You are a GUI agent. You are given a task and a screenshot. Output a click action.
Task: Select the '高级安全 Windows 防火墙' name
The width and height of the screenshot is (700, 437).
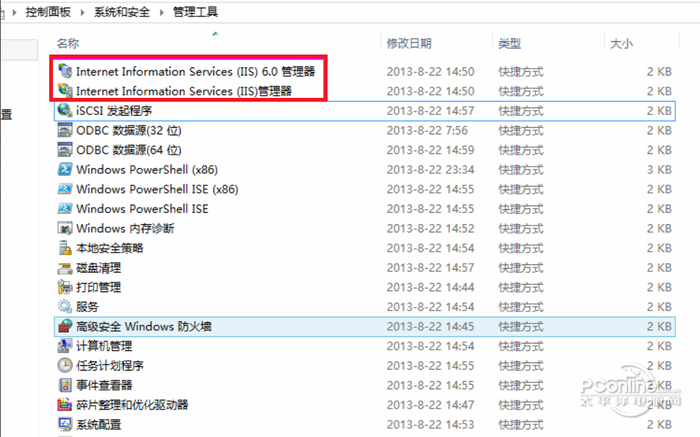[x=144, y=327]
